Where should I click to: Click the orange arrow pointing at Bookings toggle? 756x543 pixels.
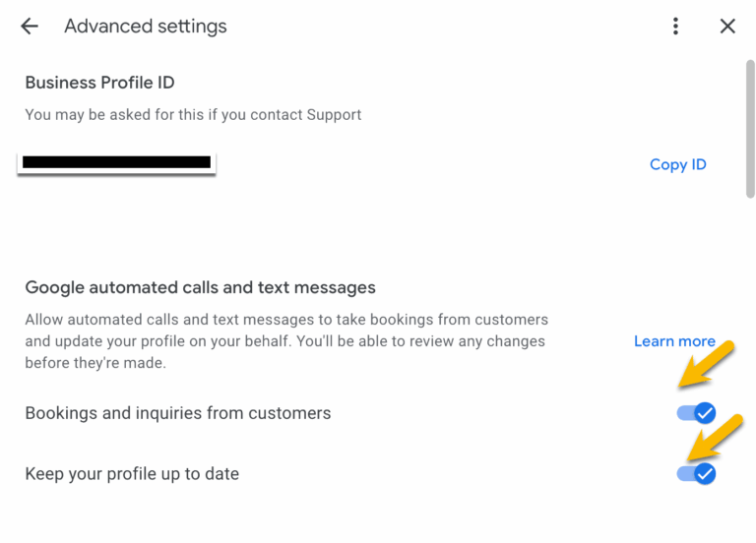click(x=711, y=364)
